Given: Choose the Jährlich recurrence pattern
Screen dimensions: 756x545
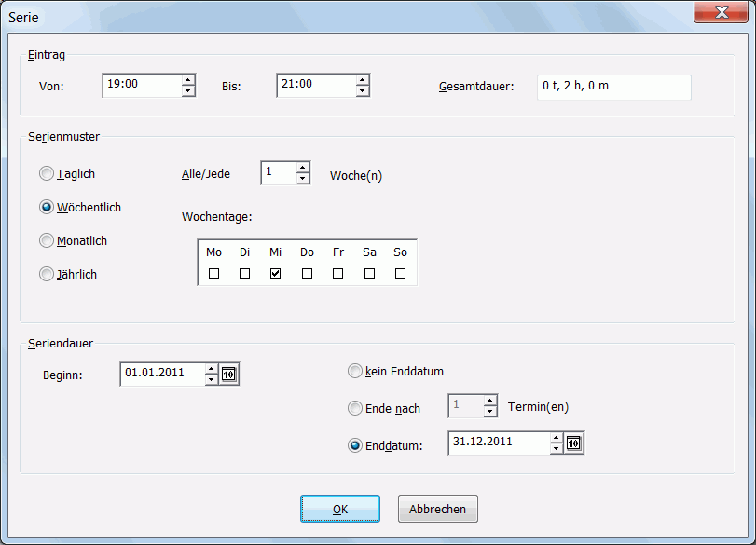Looking at the screenshot, I should (x=47, y=274).
